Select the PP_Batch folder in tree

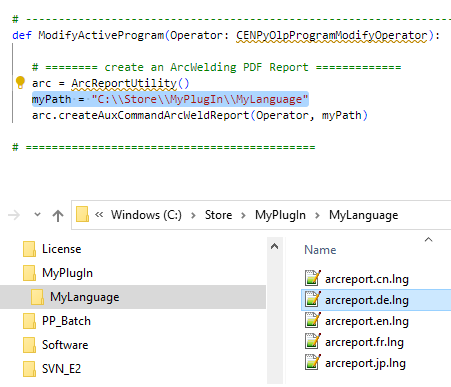66,321
